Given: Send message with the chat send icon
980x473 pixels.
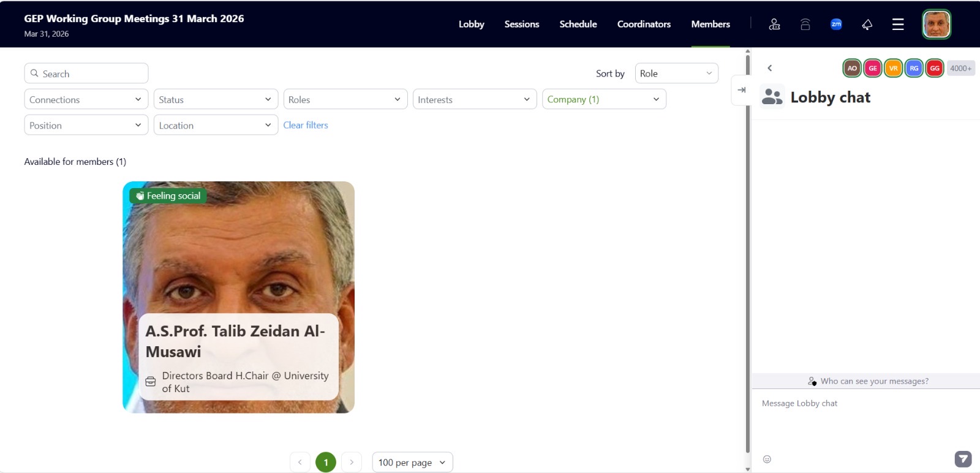Looking at the screenshot, I should tap(963, 459).
